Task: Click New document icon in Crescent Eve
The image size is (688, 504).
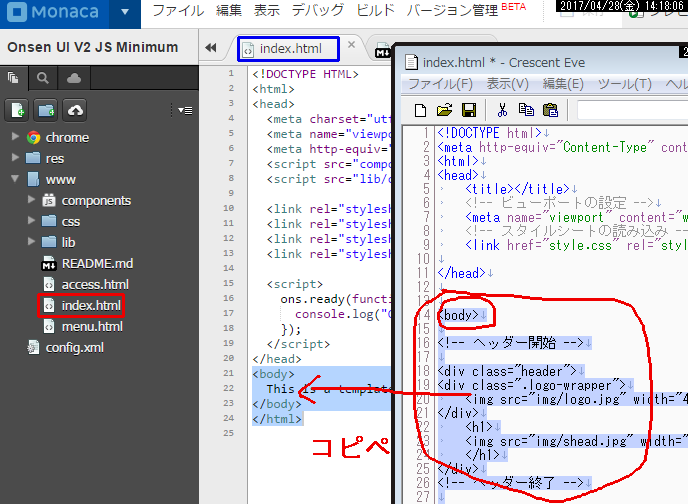Action: tap(420, 110)
